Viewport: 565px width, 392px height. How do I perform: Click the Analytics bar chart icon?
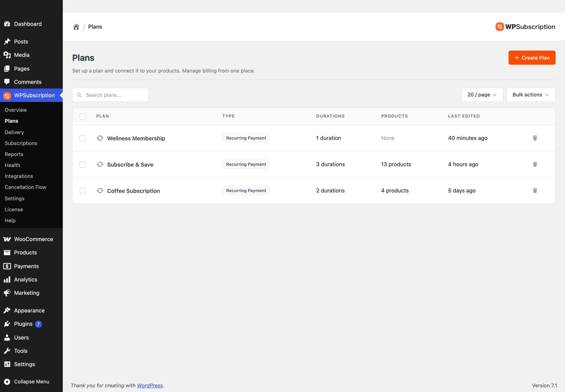pos(7,279)
